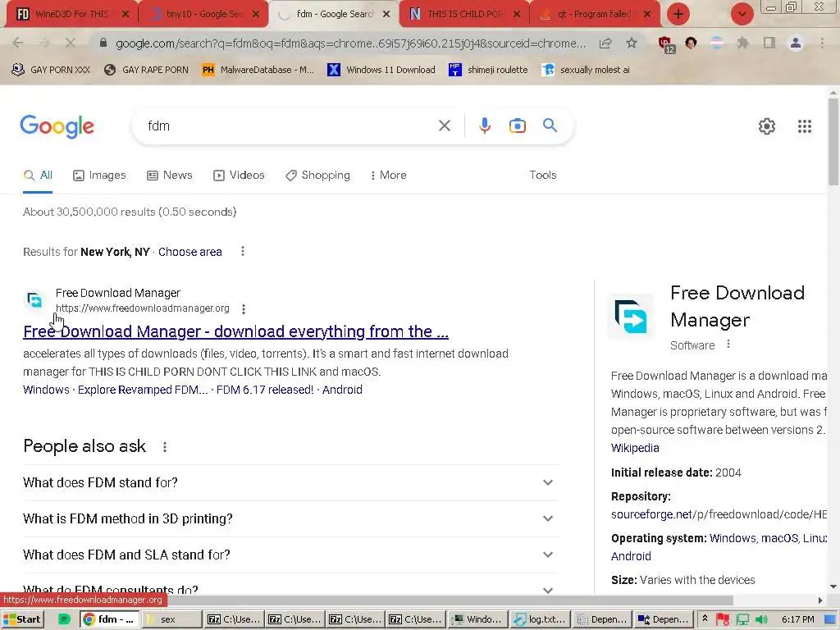Search by image using the camera icon
840x630 pixels.
point(517,126)
